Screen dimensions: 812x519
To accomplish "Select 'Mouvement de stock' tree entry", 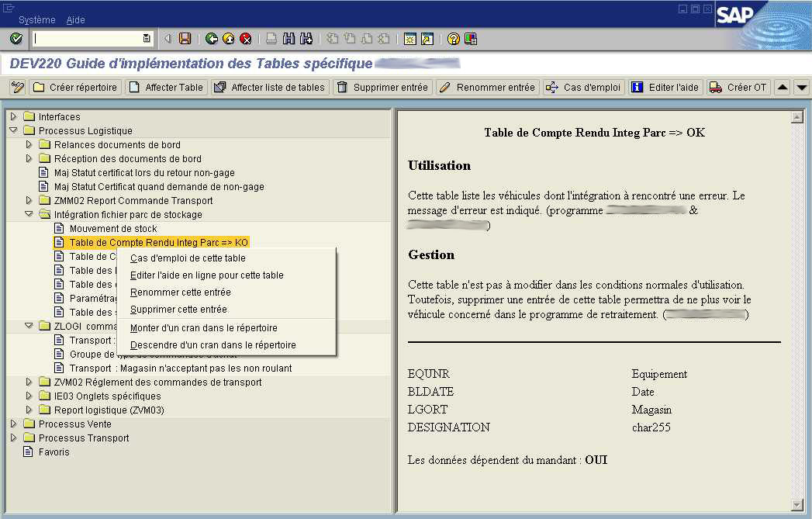I will [x=113, y=228].
